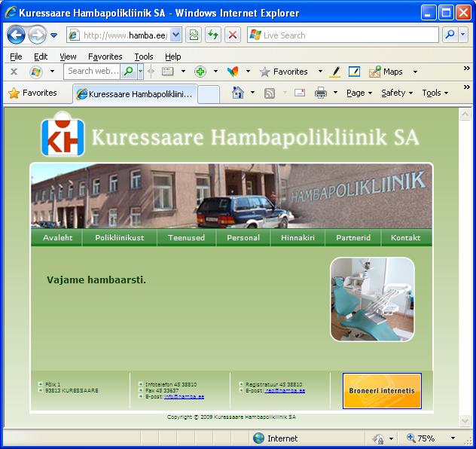The width and height of the screenshot is (476, 449).
Task: Open the Edit menu
Action: [x=41, y=57]
